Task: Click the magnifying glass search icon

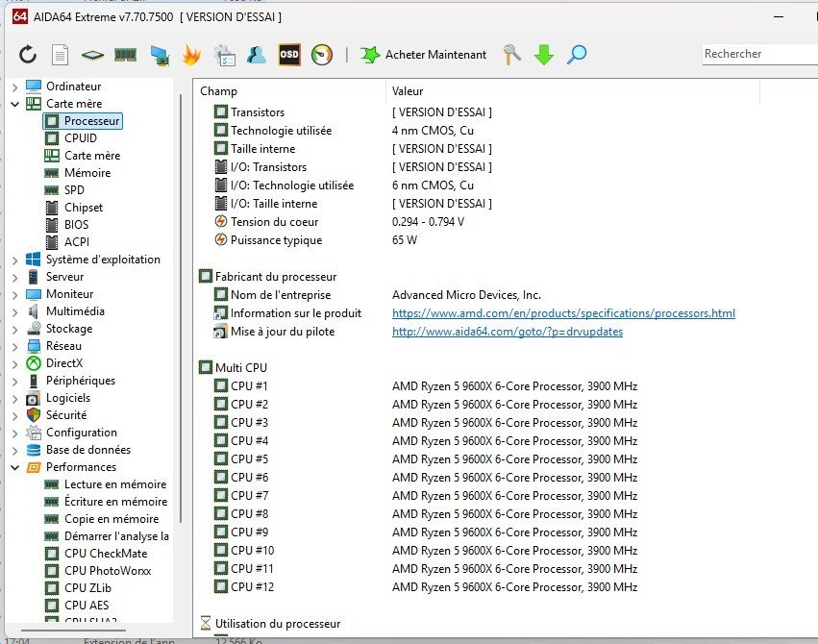Action: (x=577, y=55)
